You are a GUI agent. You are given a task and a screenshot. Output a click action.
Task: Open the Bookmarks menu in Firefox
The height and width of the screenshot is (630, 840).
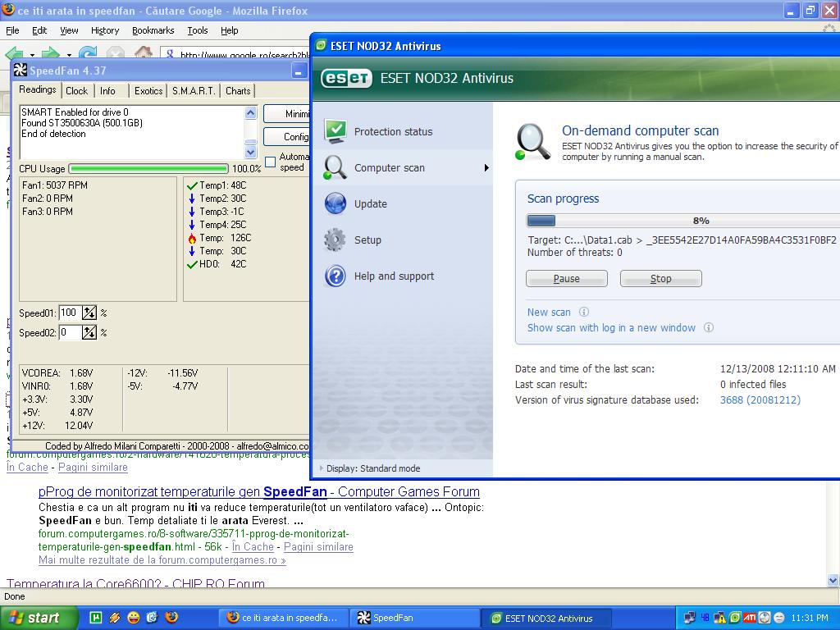pyautogui.click(x=153, y=30)
